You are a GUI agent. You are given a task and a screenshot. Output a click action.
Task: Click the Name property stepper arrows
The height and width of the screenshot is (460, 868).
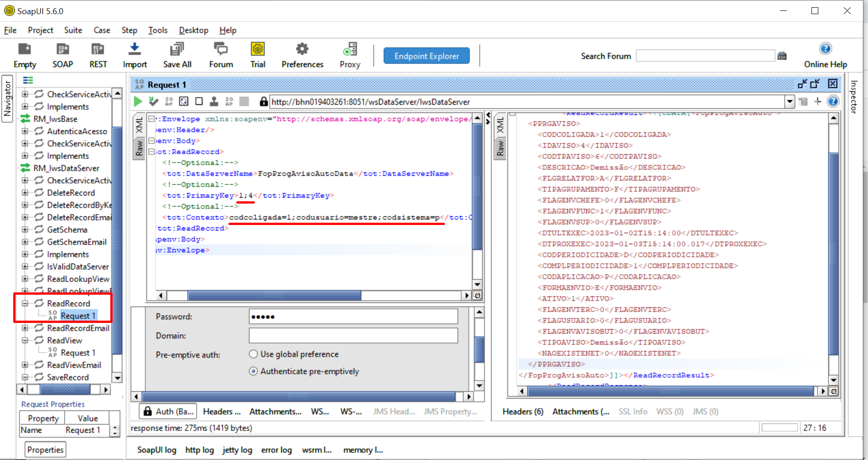click(115, 430)
